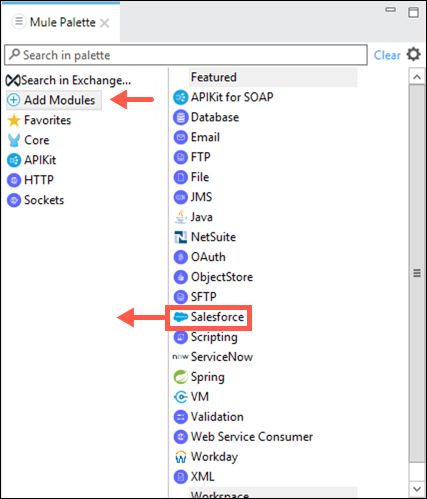Focus the Search in palette field
The width and height of the screenshot is (427, 499).
coord(186,55)
